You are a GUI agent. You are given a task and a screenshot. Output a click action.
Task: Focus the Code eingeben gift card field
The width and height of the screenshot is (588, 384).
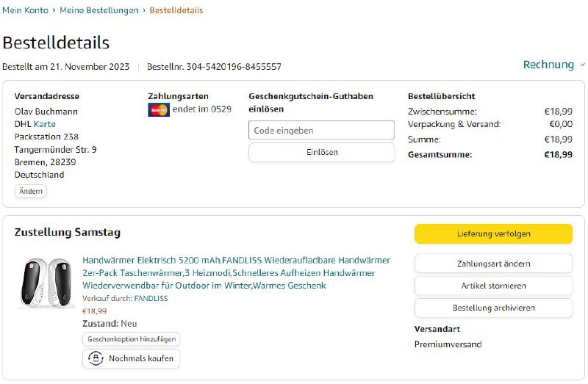point(321,130)
